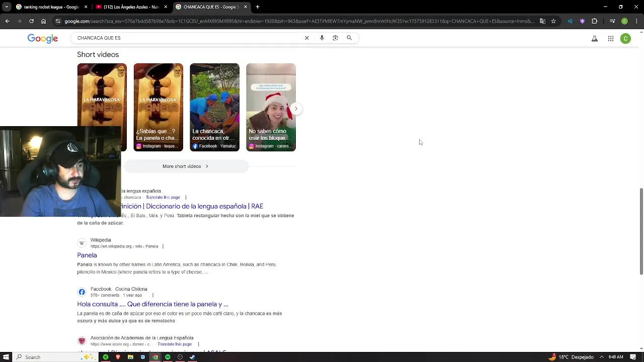Viewport: 644px width, 362px height.
Task: Open Google account avatar on page
Action: point(626,39)
